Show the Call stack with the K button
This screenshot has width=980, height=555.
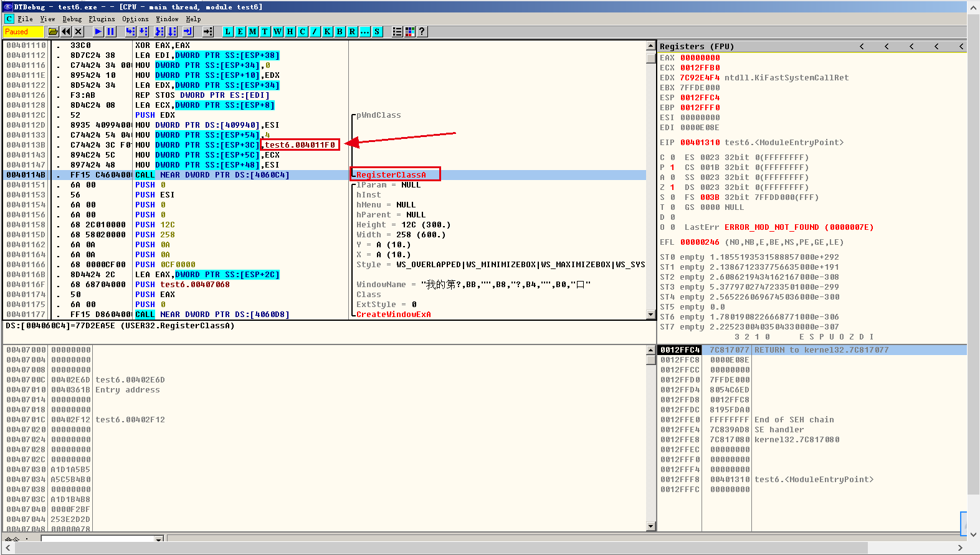pyautogui.click(x=328, y=32)
